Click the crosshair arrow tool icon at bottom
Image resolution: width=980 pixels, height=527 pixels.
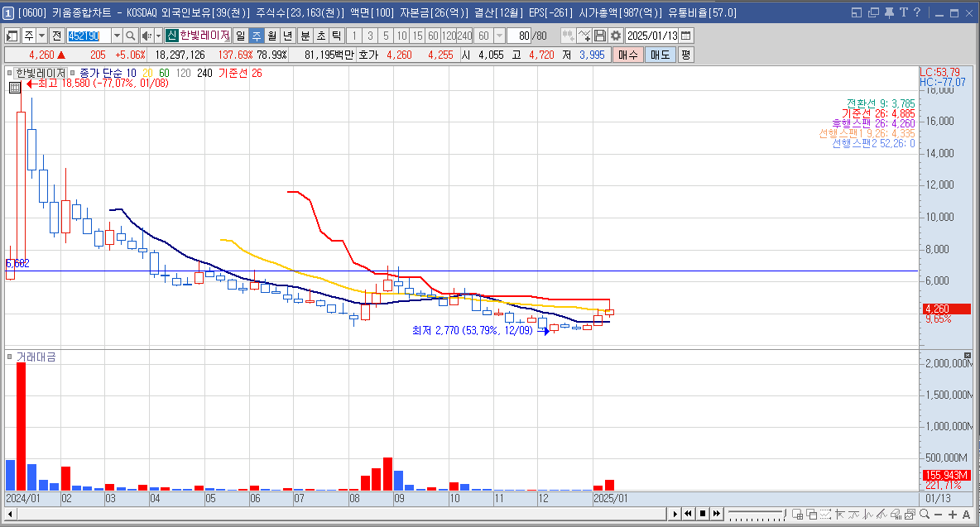(839, 514)
